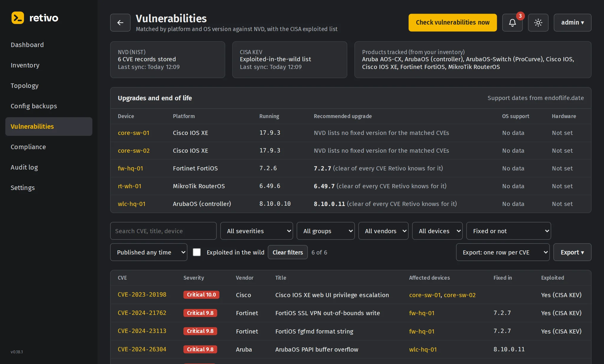Go back using the arrow button

point(120,22)
